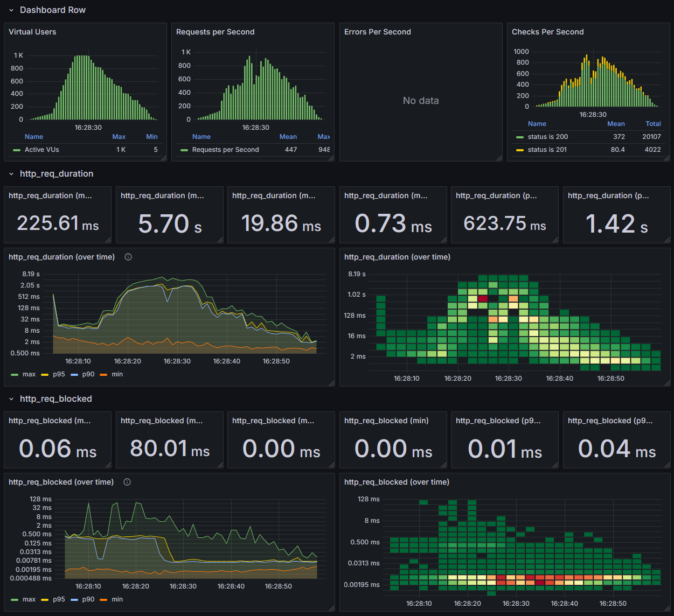Grab resize handle of Errors Per Second panel

pos(499,158)
